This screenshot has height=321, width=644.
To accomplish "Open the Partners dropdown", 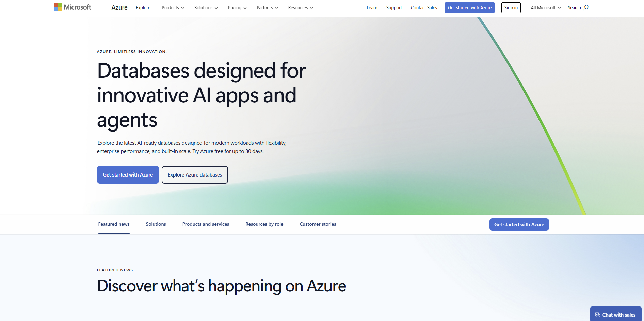I will (x=267, y=7).
